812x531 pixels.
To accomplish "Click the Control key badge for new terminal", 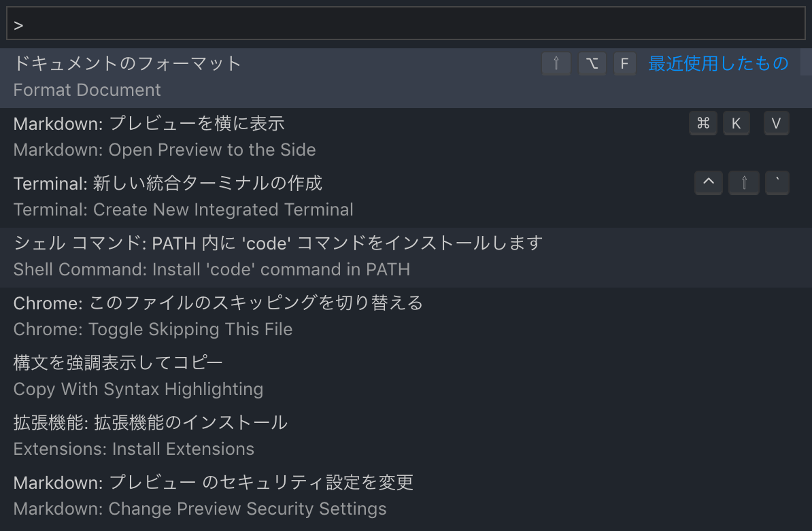I will pos(709,184).
